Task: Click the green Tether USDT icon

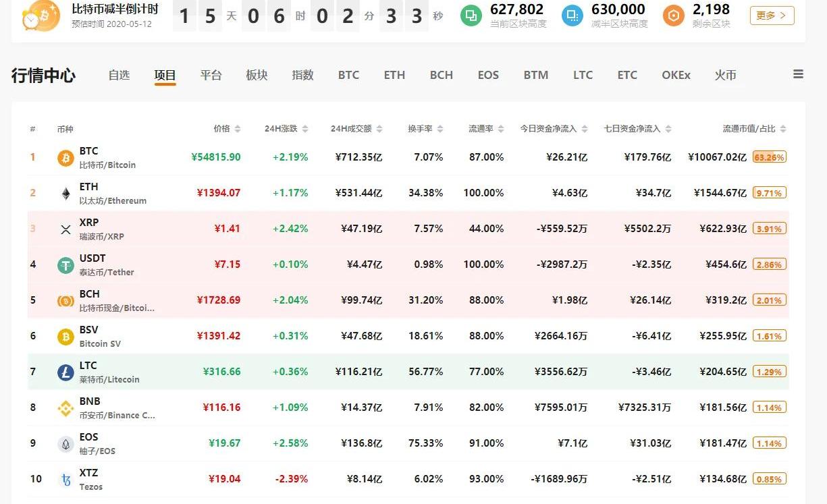Action: click(65, 265)
